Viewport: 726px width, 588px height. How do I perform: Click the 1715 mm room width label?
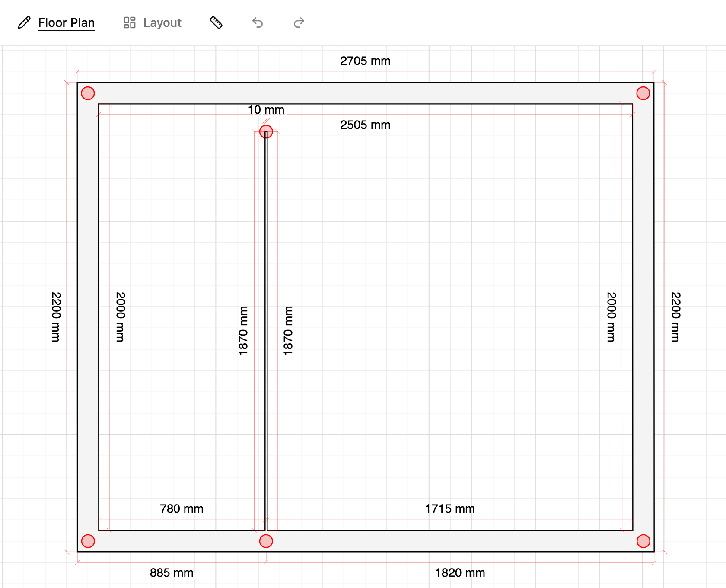[450, 509]
